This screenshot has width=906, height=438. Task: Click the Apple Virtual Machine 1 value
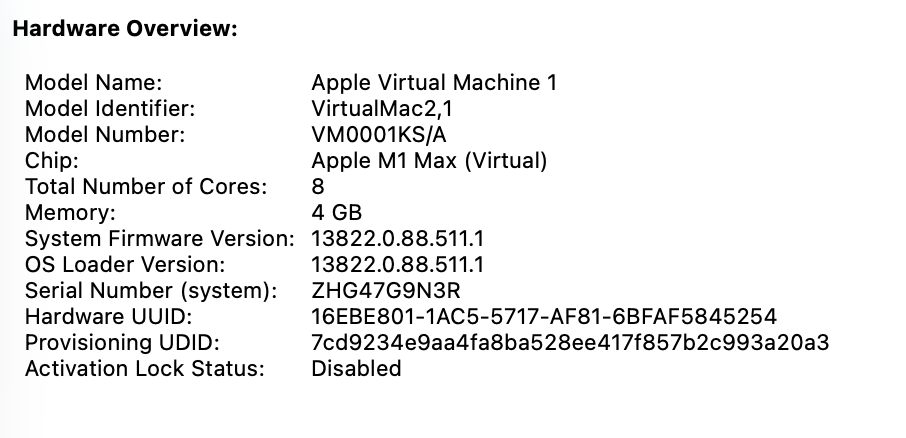click(434, 82)
